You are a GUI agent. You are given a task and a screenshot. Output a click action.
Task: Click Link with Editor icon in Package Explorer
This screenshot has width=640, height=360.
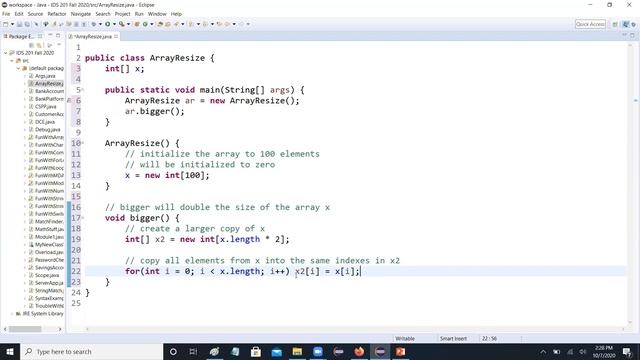[39, 45]
